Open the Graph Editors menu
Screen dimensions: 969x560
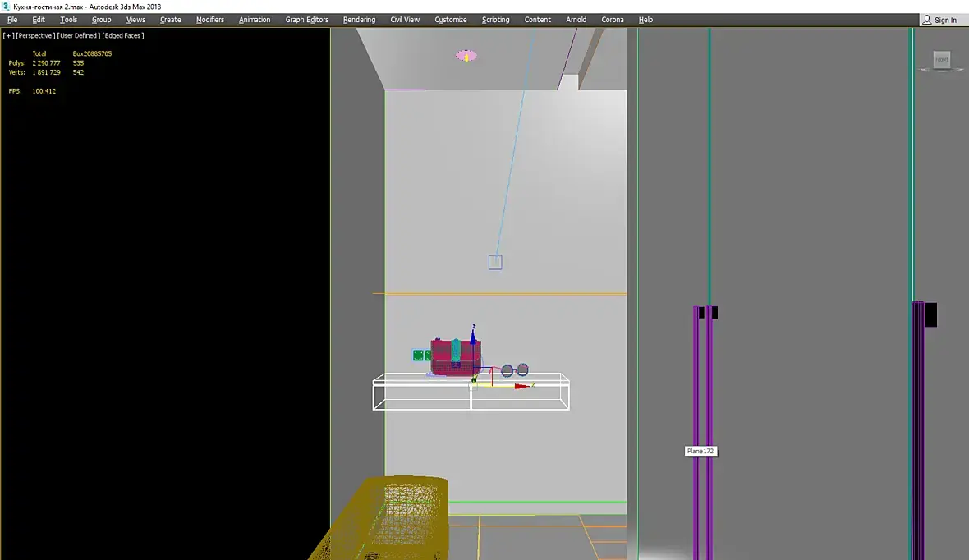pos(306,20)
